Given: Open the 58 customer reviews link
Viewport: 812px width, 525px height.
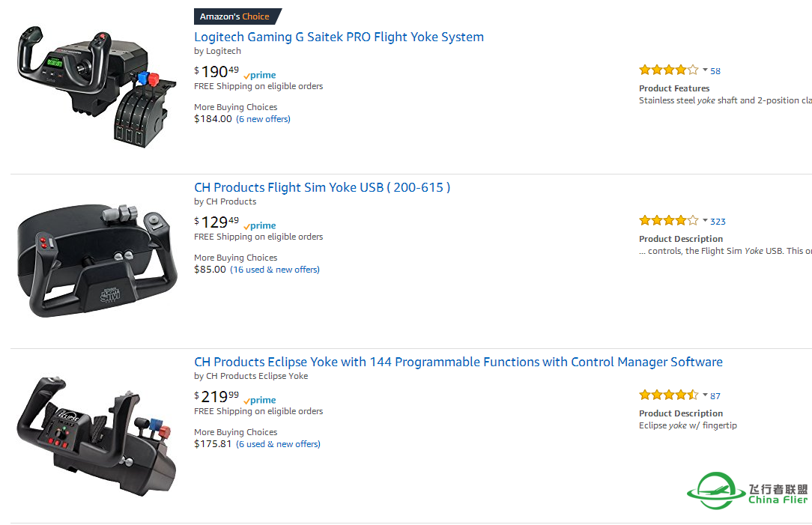Looking at the screenshot, I should point(715,71).
